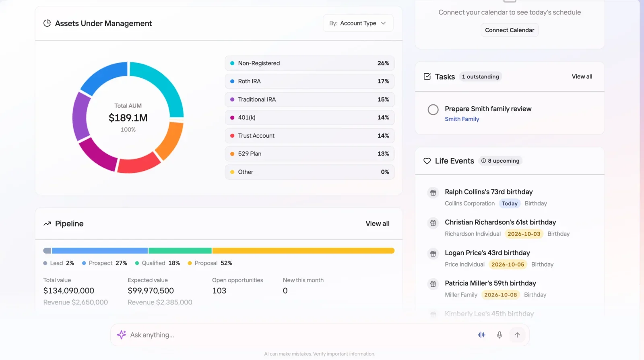
Task: Send the prompt with the up-arrow button
Action: (x=517, y=335)
